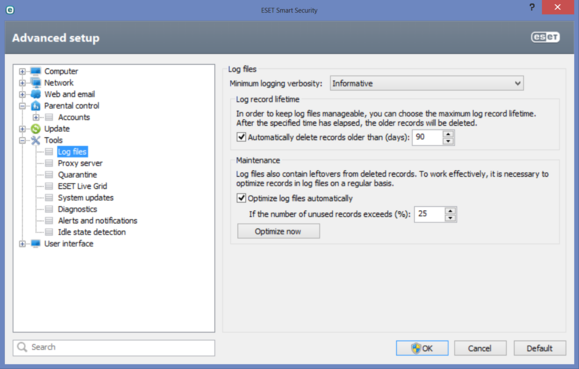This screenshot has width=579, height=369.
Task: Expand the User interface node
Action: 22,243
